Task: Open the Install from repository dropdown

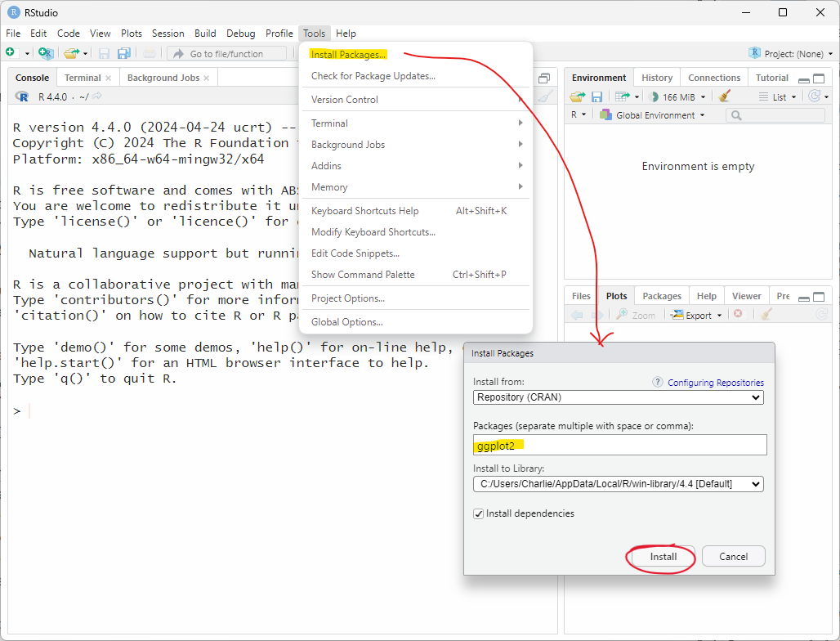Action: [619, 397]
